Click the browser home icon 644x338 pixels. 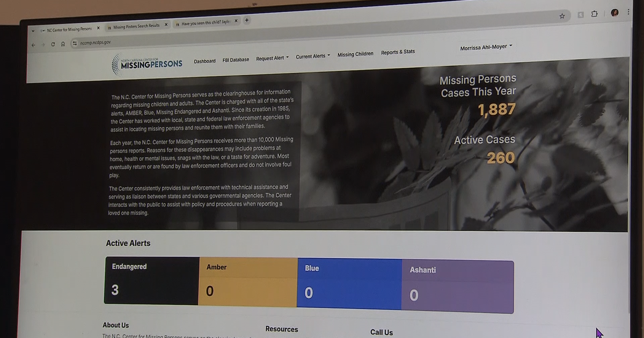(x=63, y=44)
